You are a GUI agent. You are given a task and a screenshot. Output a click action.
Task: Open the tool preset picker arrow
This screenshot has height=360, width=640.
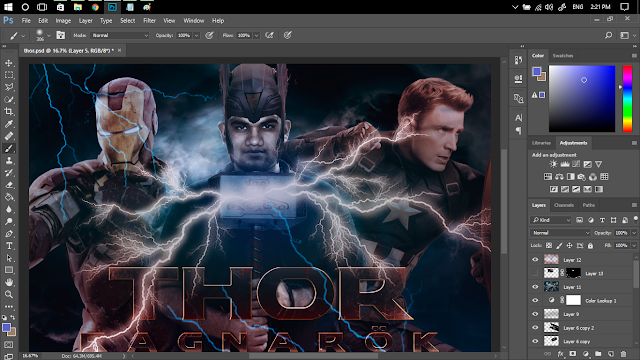23,36
